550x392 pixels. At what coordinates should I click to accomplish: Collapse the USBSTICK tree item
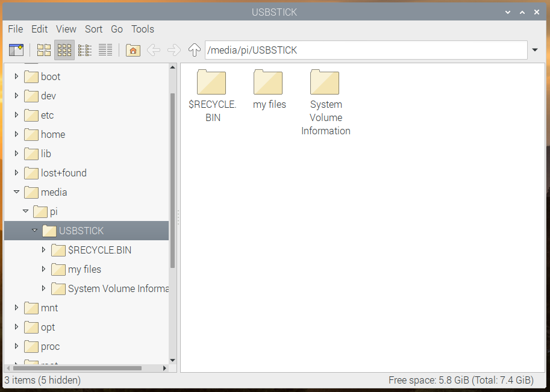(34, 230)
